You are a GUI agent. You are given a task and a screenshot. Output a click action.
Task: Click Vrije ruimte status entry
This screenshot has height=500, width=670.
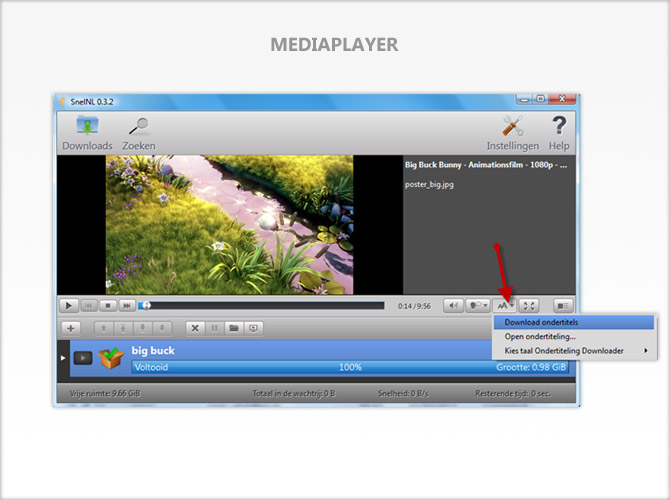click(105, 393)
